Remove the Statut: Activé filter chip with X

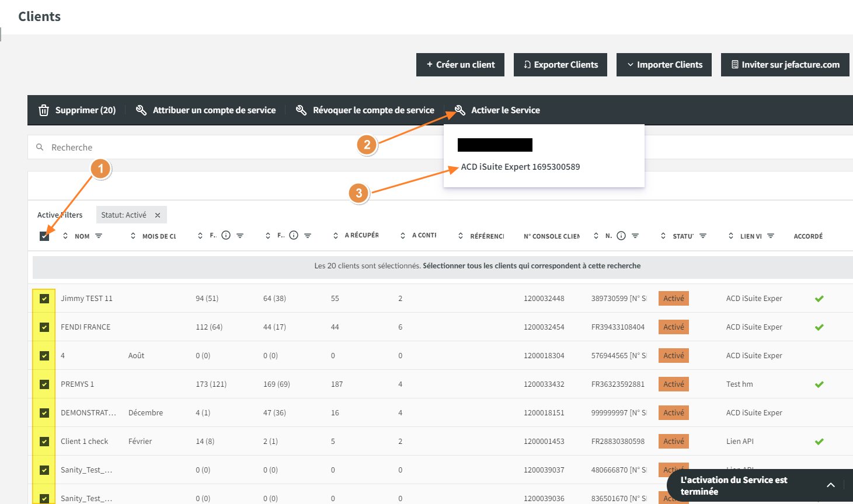tap(158, 215)
